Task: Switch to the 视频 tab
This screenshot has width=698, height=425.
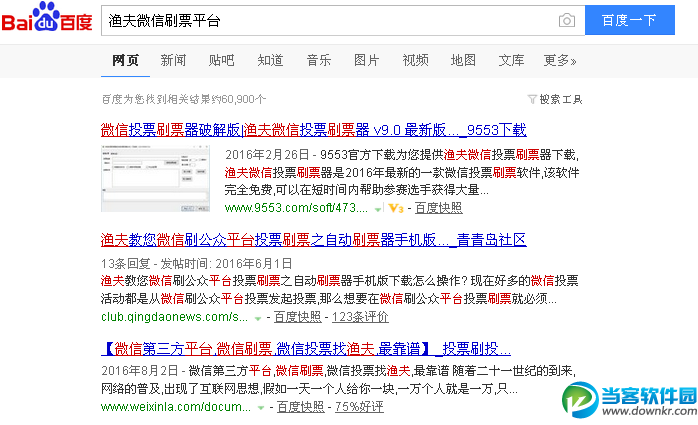Action: click(415, 60)
